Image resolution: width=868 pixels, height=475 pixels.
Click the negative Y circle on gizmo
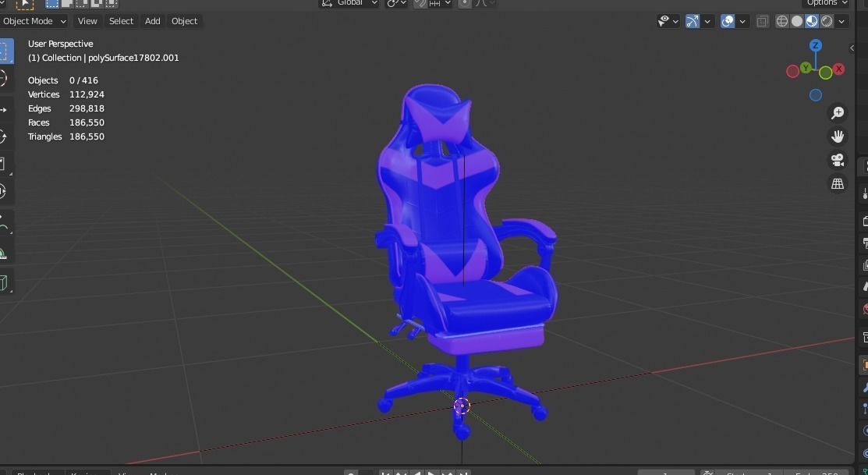click(x=825, y=73)
